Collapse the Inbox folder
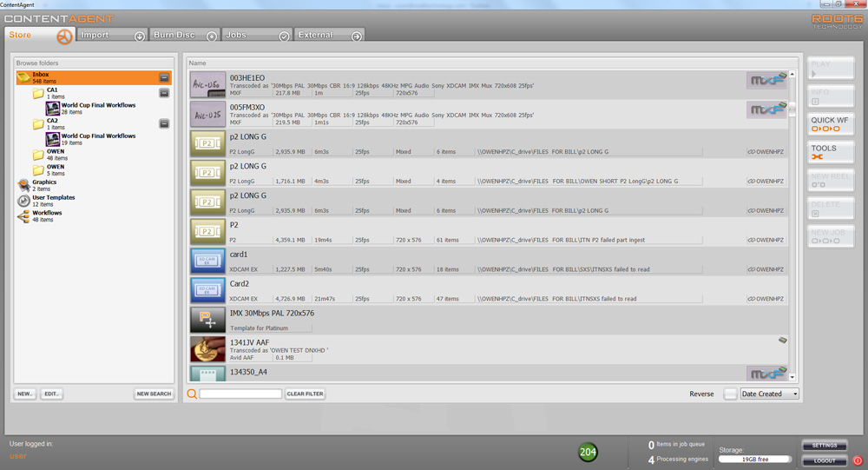The width and height of the screenshot is (868, 470). point(164,77)
